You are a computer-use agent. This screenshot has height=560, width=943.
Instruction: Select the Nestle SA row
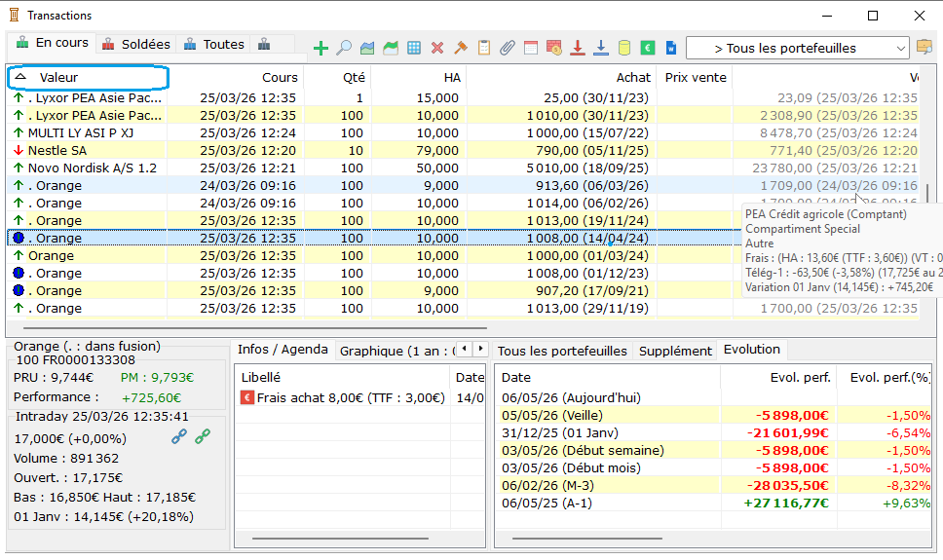pyautogui.click(x=463, y=150)
